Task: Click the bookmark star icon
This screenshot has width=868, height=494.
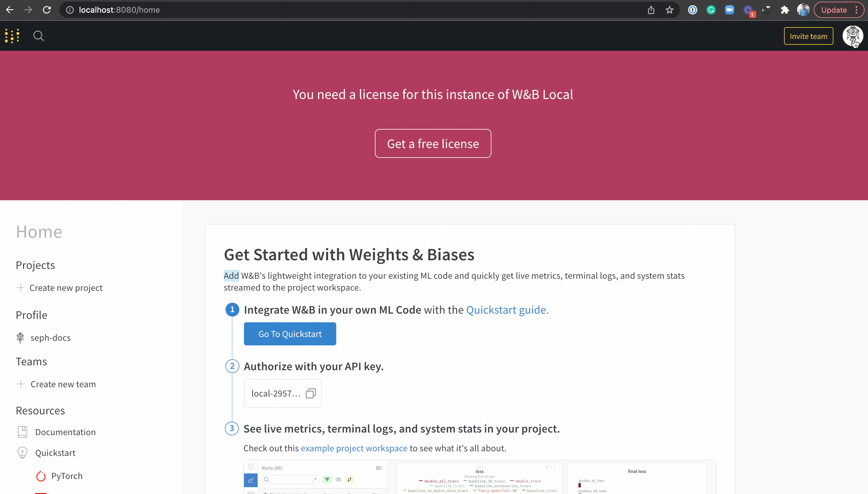Action: pyautogui.click(x=669, y=10)
